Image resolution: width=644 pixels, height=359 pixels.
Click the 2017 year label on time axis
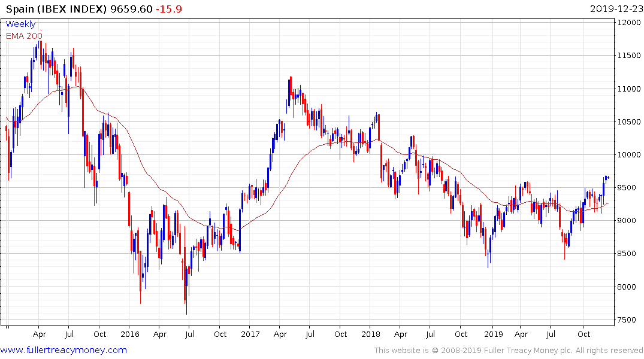250,334
